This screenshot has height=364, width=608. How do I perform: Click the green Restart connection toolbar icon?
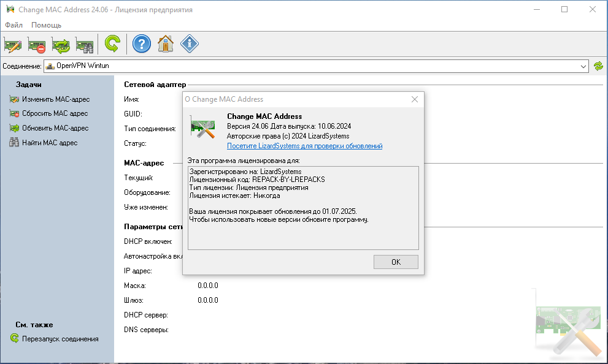tap(112, 44)
